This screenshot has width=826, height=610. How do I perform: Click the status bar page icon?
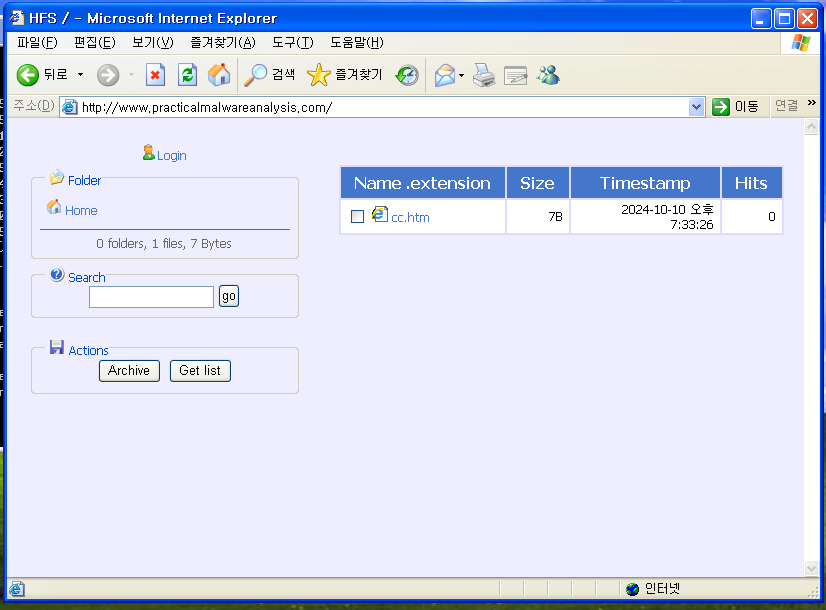pos(16,589)
